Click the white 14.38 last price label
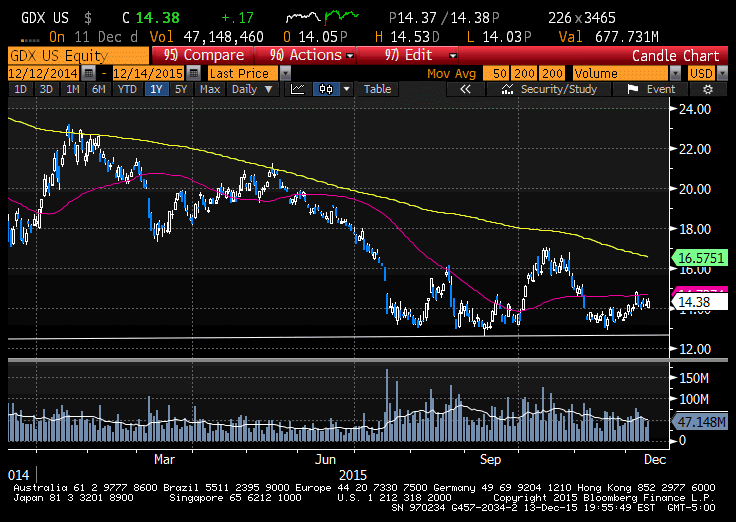 point(700,302)
